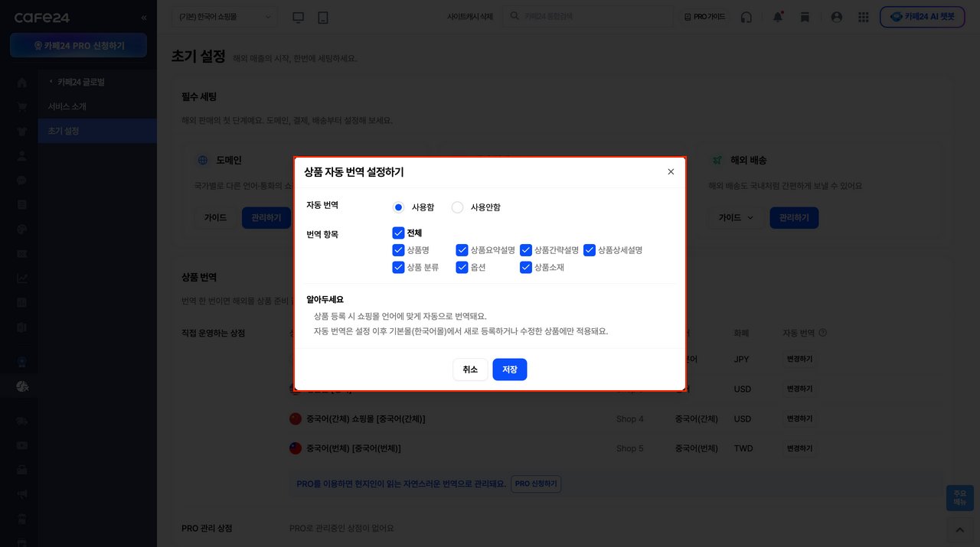
Task: Click the Shop 5 cell text
Action: tap(630, 448)
